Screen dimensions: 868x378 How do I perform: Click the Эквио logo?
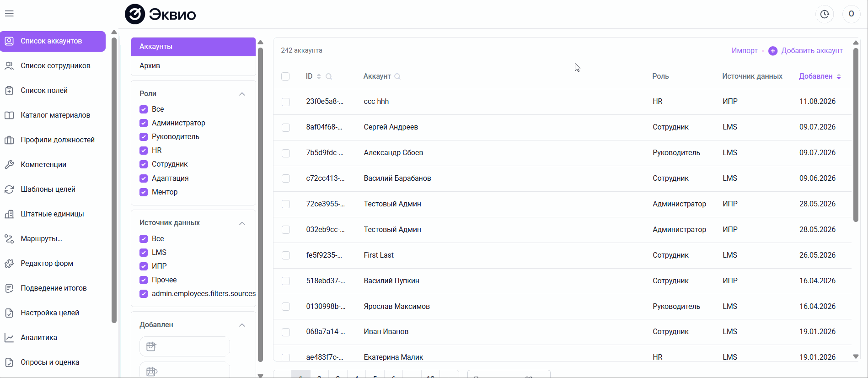[x=160, y=14]
